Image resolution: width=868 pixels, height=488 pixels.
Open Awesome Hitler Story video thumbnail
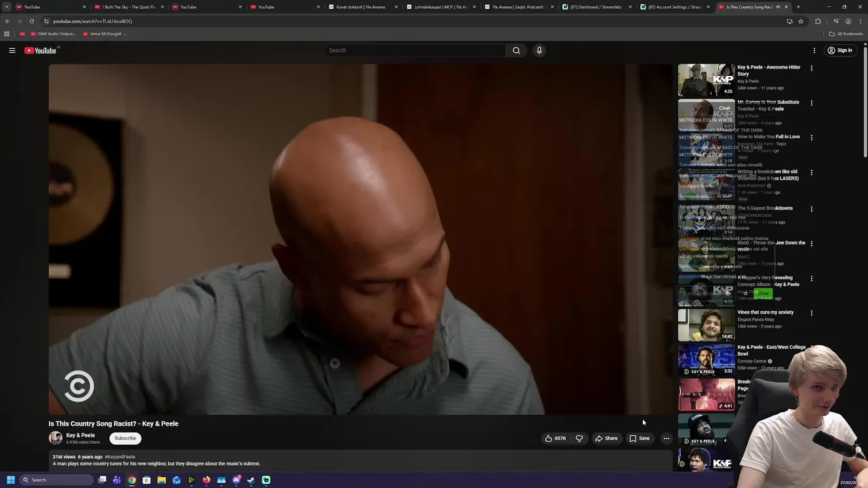(707, 80)
